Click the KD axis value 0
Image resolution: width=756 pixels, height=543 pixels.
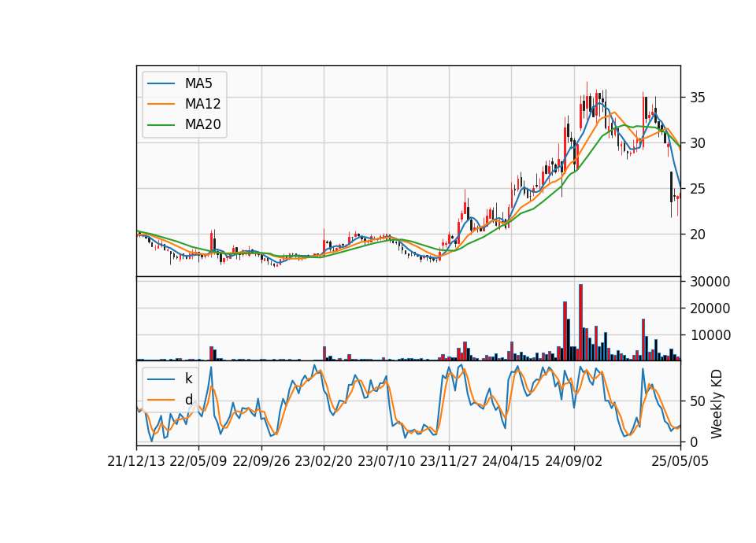pos(694,441)
